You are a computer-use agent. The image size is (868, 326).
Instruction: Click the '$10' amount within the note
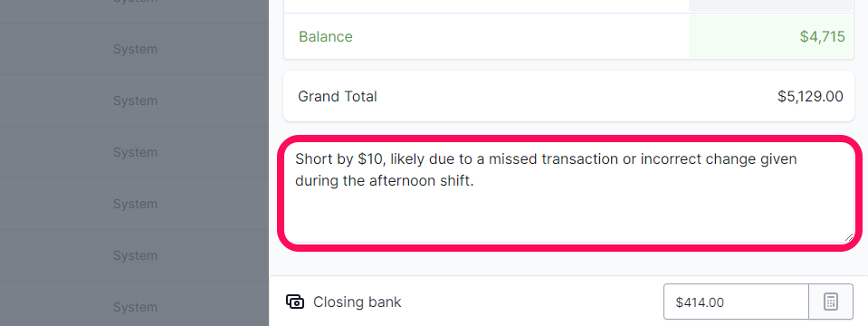369,159
